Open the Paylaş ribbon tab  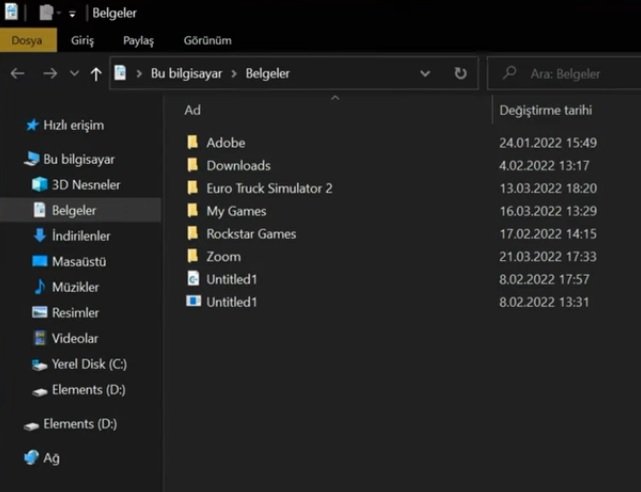tap(139, 40)
